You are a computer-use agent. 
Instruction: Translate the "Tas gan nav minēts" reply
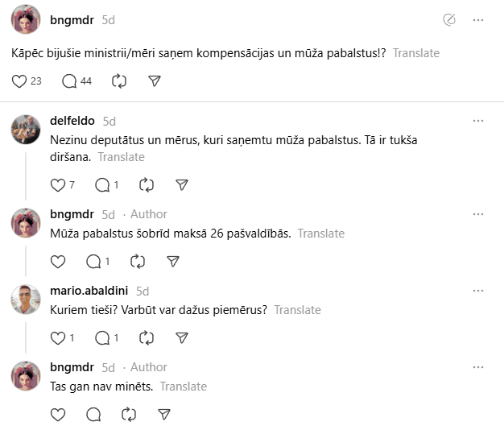(183, 387)
